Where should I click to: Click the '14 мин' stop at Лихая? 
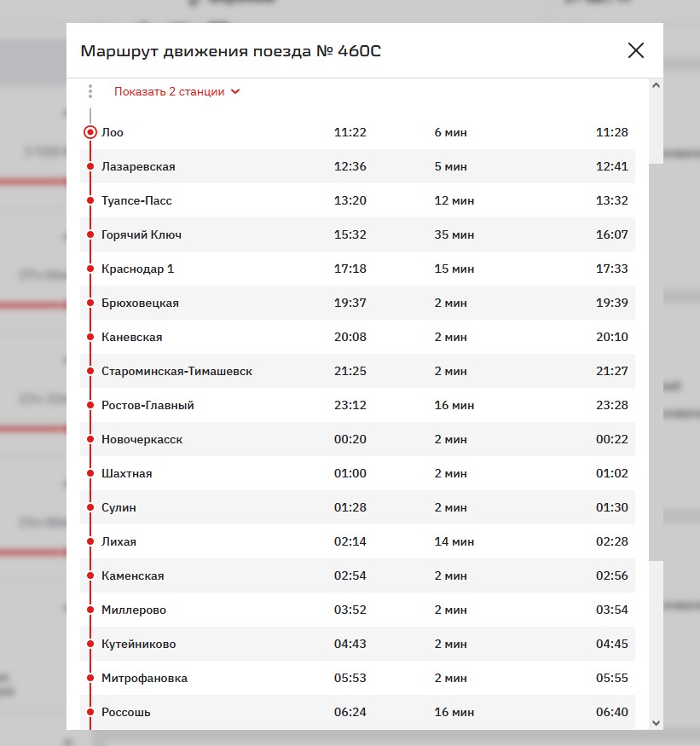click(x=454, y=541)
